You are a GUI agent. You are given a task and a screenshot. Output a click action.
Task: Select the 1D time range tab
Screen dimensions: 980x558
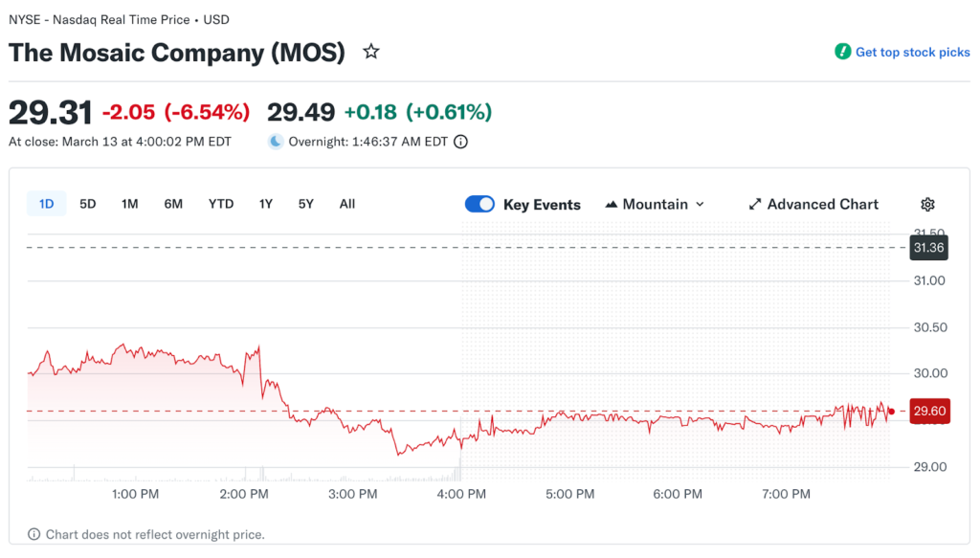(x=46, y=204)
